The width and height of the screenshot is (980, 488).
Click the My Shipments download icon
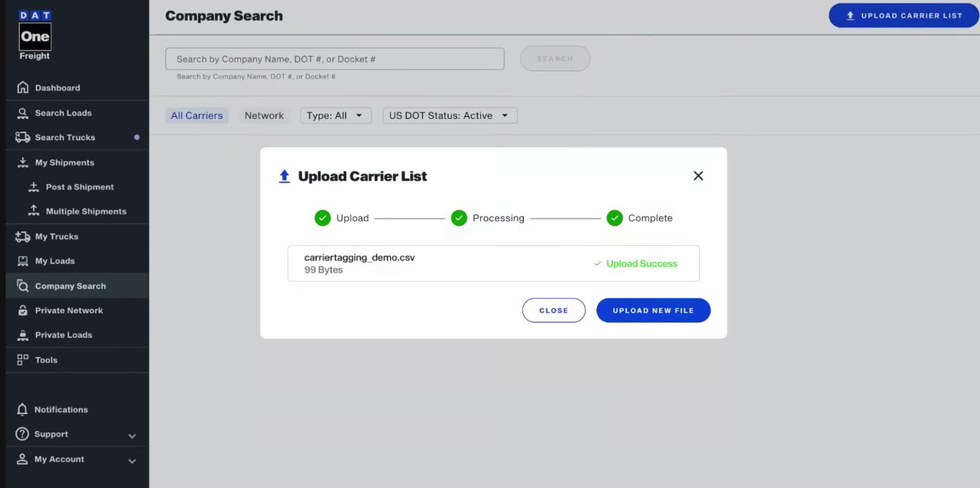23,162
